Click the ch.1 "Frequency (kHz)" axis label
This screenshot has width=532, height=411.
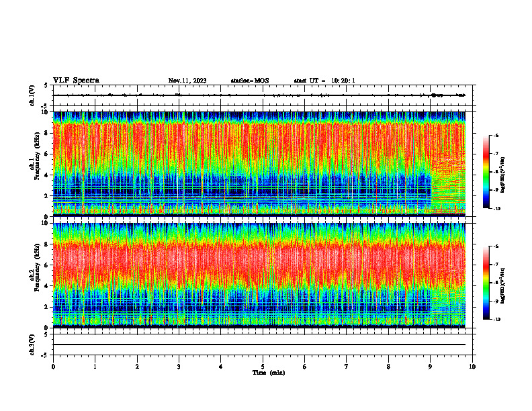pyautogui.click(x=37, y=156)
